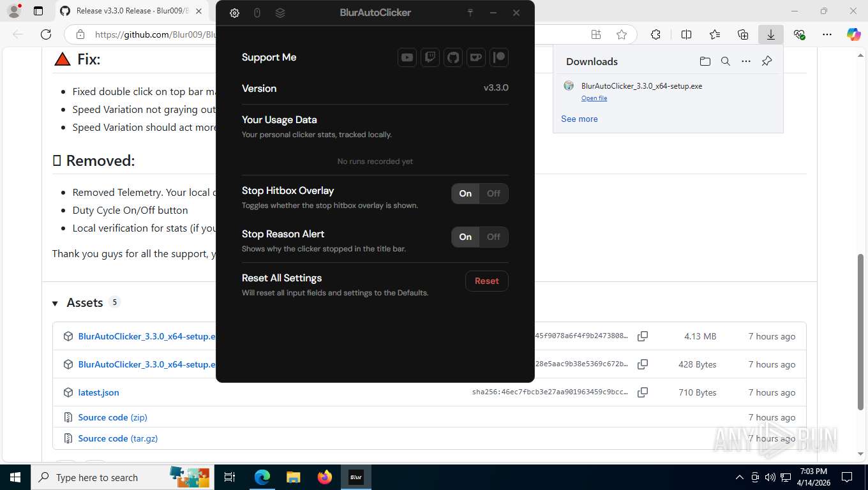Screen dimensions: 868x490
Task: Search downloads in the Downloads panel
Action: click(726, 61)
